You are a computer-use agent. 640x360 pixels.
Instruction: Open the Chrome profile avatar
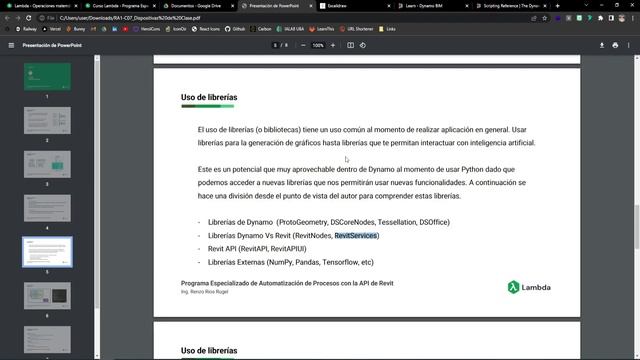[x=622, y=18]
